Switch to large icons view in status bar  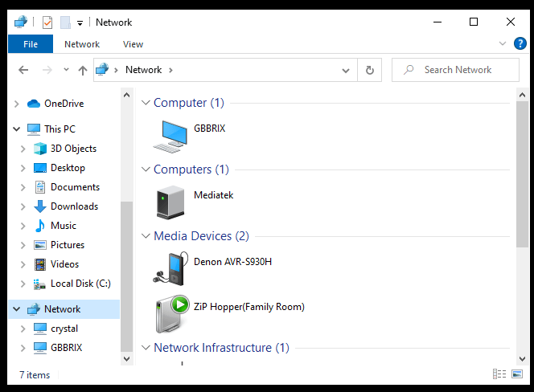[517, 374]
